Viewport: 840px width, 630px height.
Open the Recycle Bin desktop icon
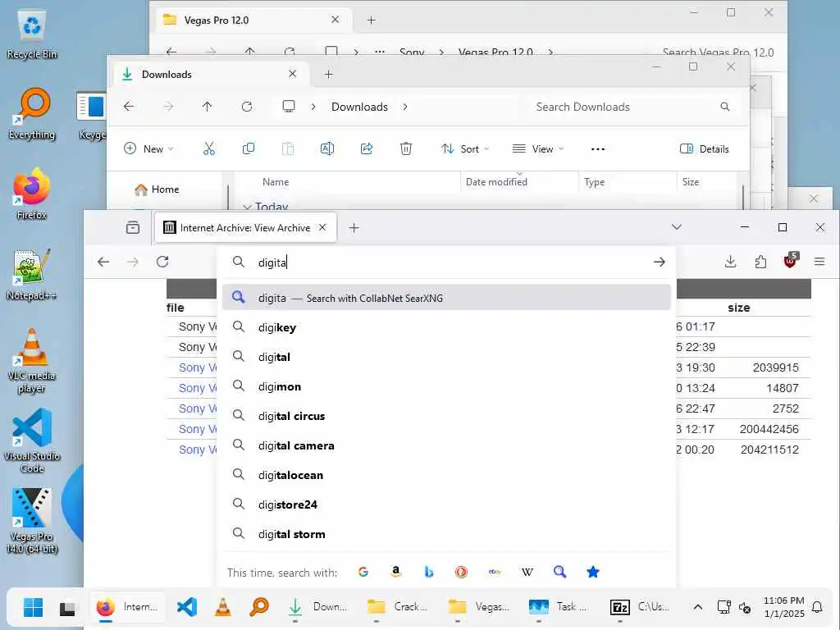pos(32,34)
